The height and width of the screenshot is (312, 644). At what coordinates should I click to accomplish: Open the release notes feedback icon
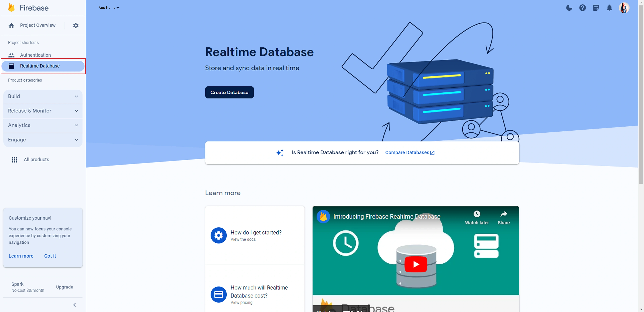click(x=596, y=8)
